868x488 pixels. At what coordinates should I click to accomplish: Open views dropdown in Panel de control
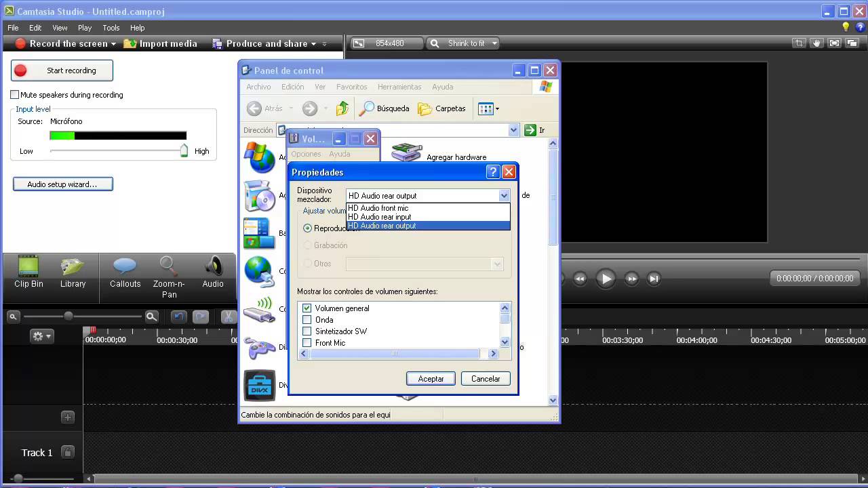click(x=489, y=108)
